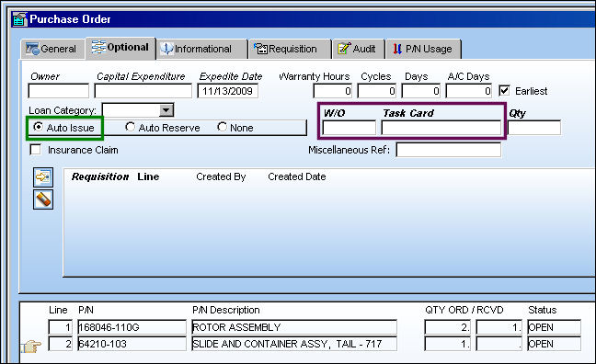This screenshot has height=364, width=596.
Task: Select the Auto Issue radio button
Action: (38, 127)
